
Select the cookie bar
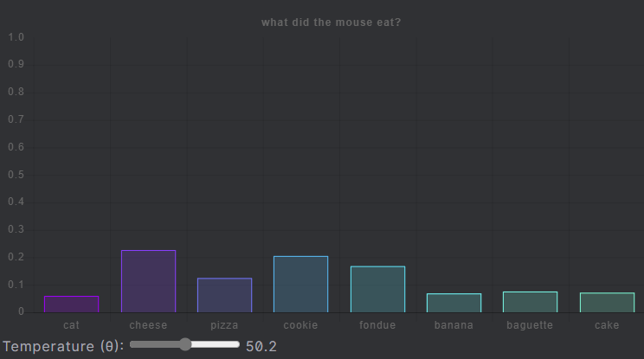pos(301,284)
